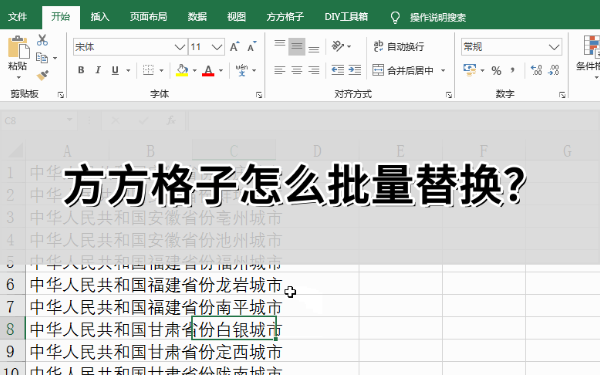Open Merge and Center dropdown arrow
The width and height of the screenshot is (600, 375).
click(443, 70)
